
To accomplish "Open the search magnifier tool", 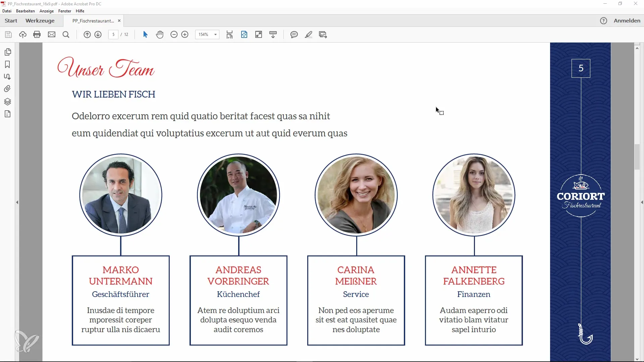I will tap(66, 35).
